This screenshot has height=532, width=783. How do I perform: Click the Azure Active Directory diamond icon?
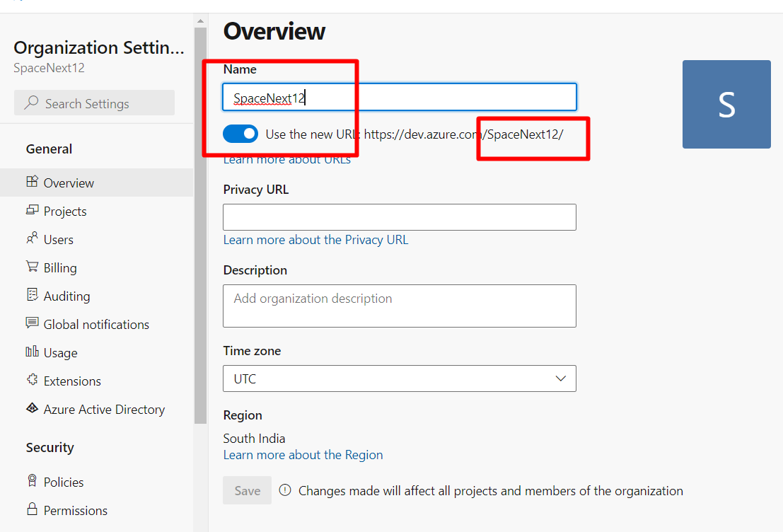pos(32,409)
